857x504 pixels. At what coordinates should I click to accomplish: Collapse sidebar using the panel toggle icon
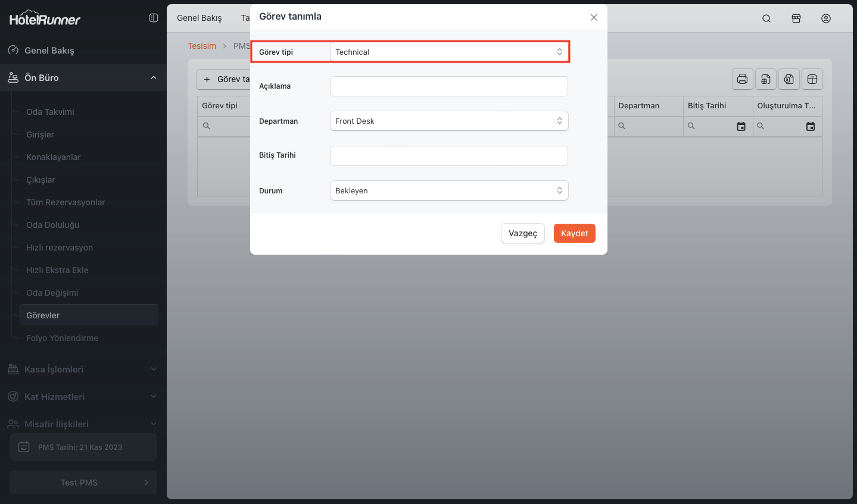154,18
